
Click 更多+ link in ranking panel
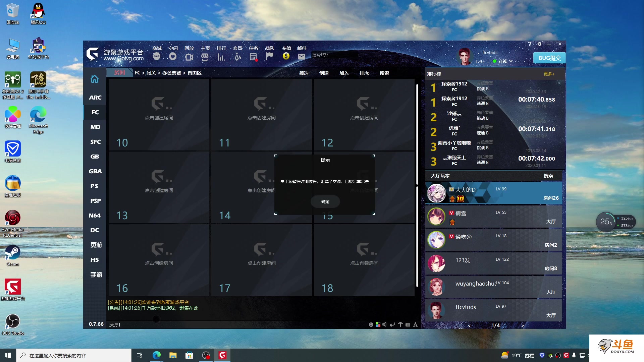(x=549, y=74)
